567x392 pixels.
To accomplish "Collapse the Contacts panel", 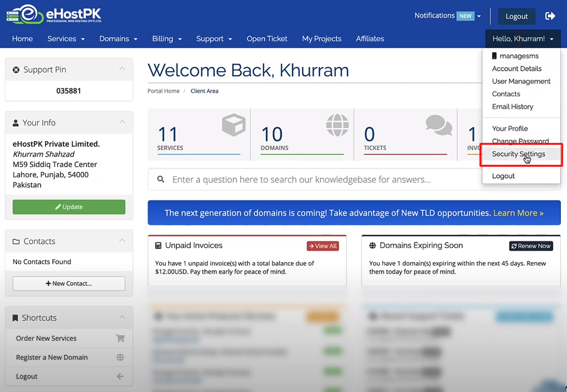I will (122, 240).
